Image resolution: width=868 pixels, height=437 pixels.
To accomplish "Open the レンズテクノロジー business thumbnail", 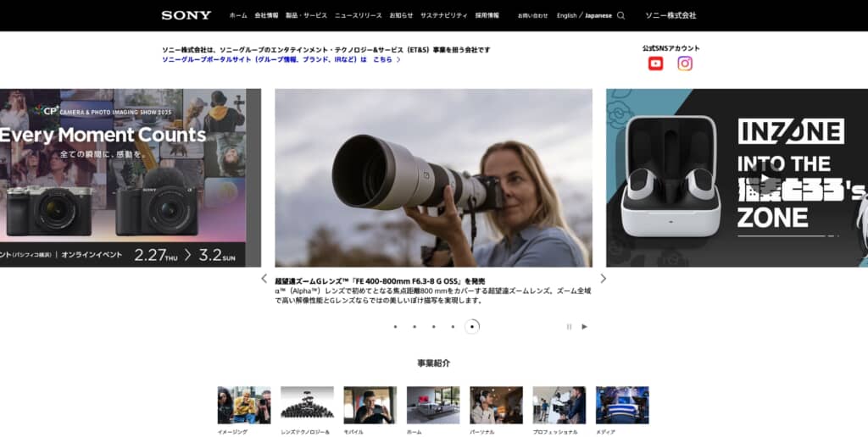I will tap(307, 405).
